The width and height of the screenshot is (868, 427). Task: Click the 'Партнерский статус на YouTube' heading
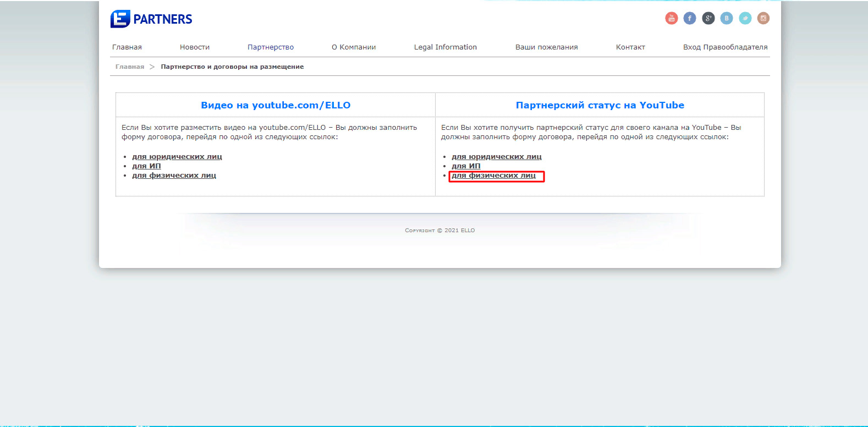pos(600,105)
